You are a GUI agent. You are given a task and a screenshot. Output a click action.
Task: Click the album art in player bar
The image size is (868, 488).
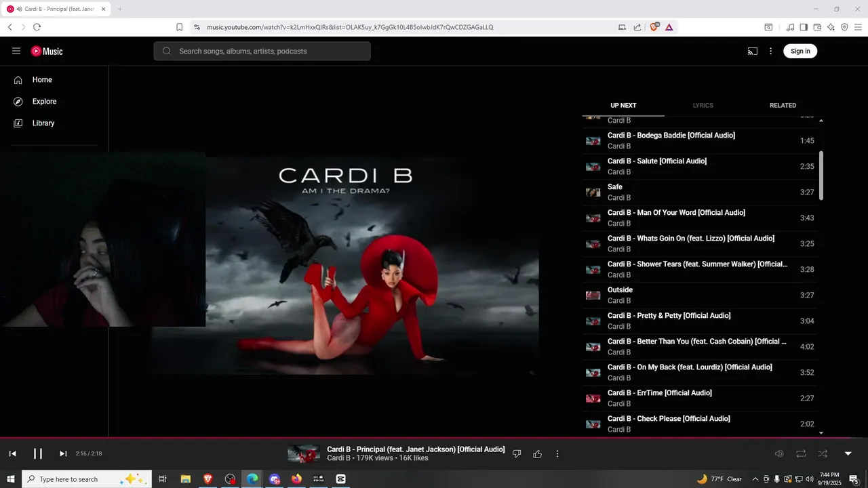pyautogui.click(x=304, y=453)
